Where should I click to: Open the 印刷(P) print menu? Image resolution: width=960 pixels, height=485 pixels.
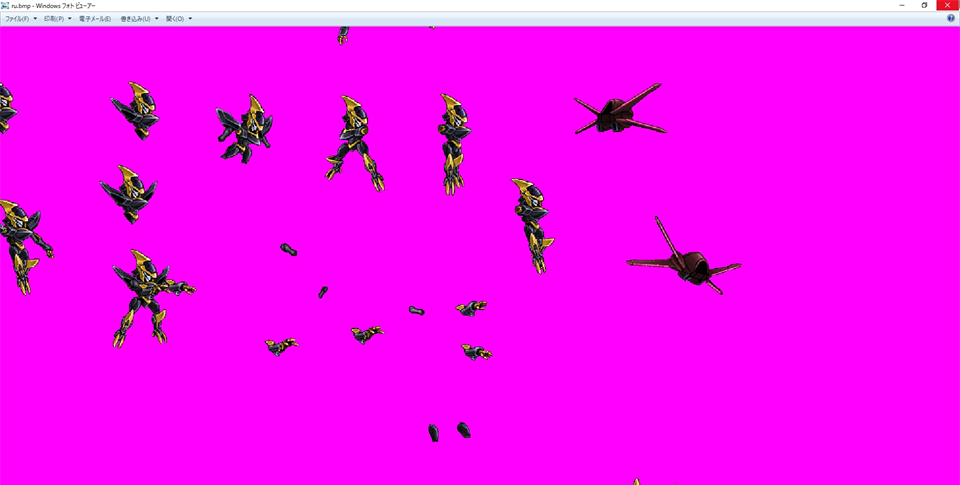pyautogui.click(x=58, y=19)
